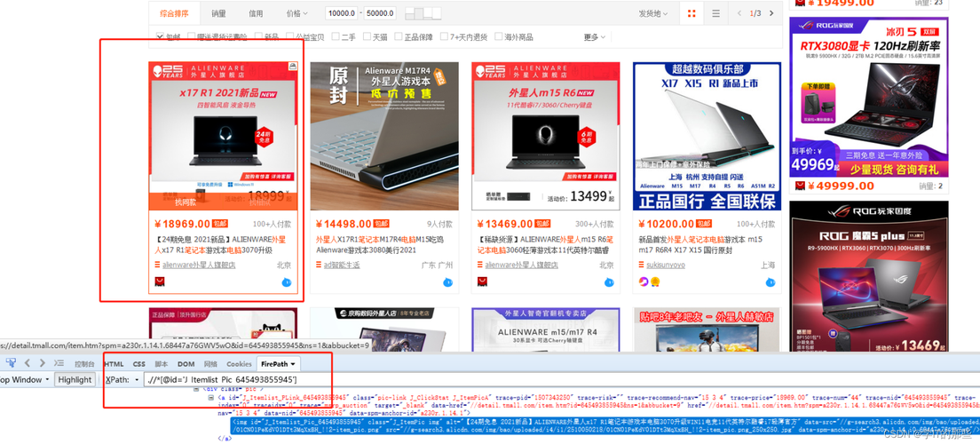
Task: Collapse the div class pic node
Action: 194,390
